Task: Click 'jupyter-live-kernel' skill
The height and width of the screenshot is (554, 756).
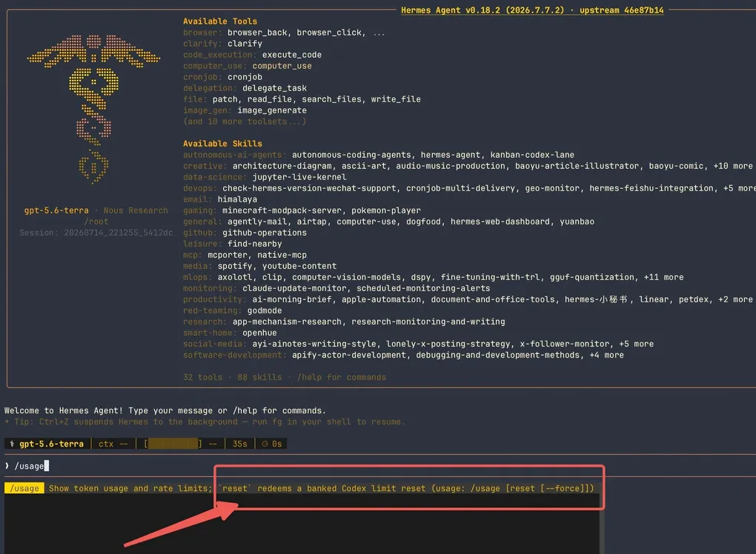Action: [299, 177]
